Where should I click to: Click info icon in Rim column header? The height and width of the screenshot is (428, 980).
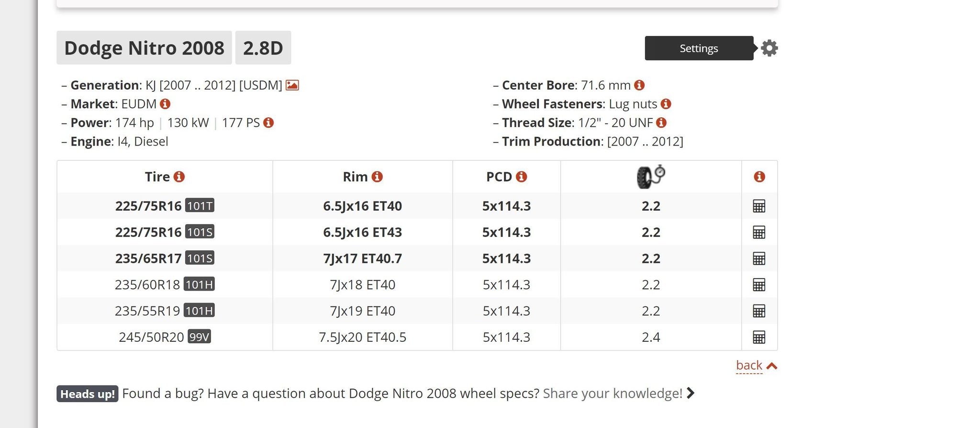coord(377,177)
